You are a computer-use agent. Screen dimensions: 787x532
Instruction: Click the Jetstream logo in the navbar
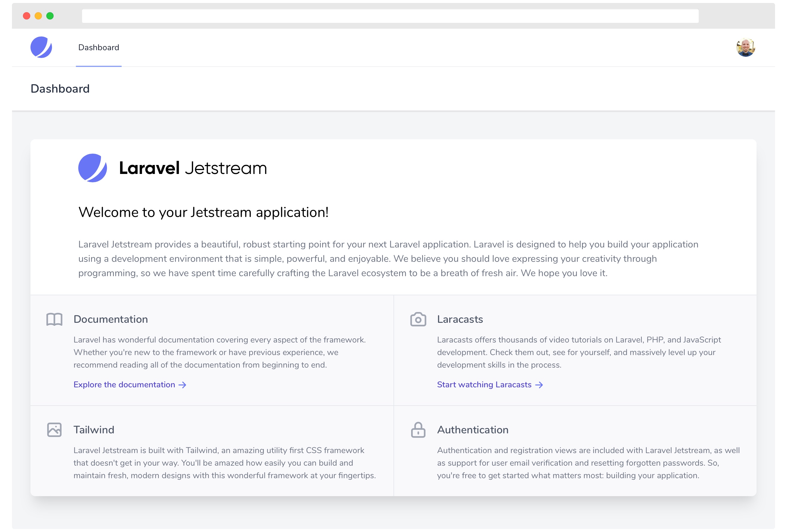coord(41,48)
